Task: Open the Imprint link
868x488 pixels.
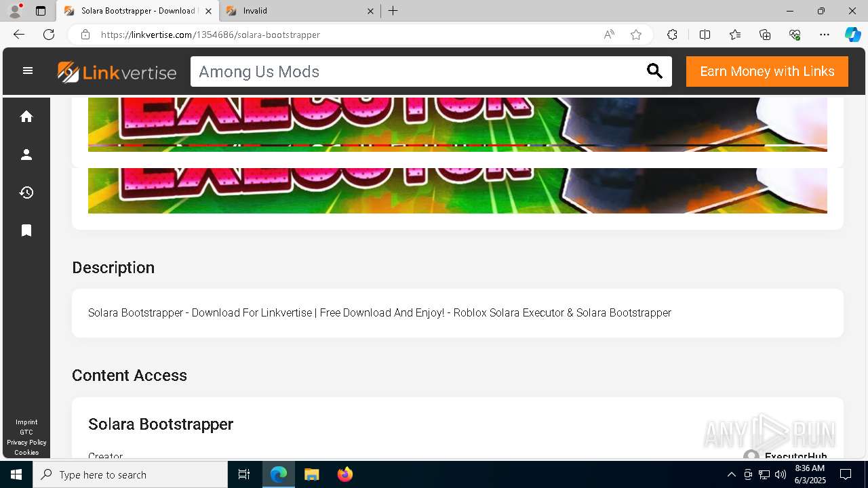Action: tap(26, 422)
